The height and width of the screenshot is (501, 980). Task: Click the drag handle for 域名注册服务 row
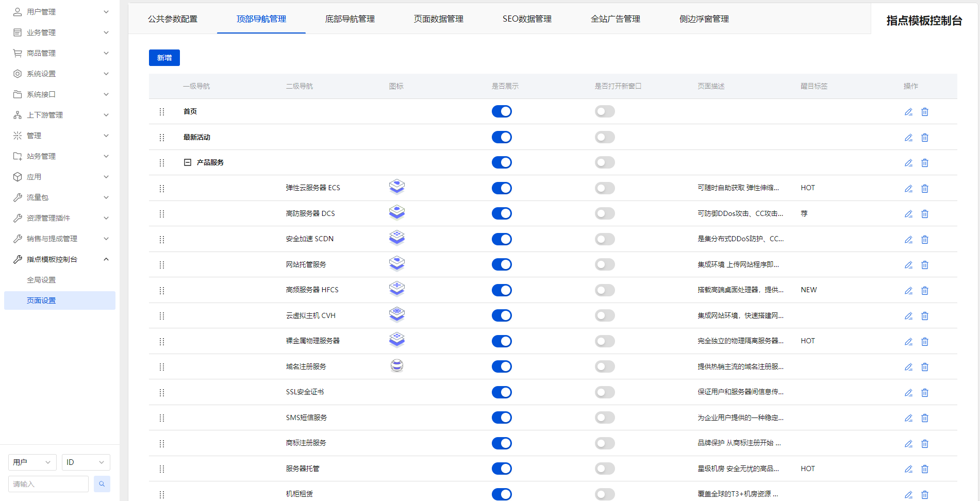pos(162,367)
